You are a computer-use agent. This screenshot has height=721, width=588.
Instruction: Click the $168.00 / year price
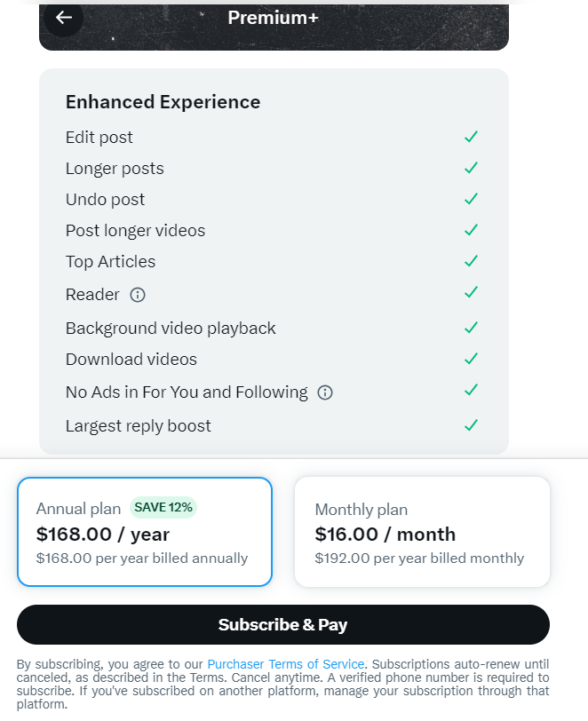click(103, 535)
